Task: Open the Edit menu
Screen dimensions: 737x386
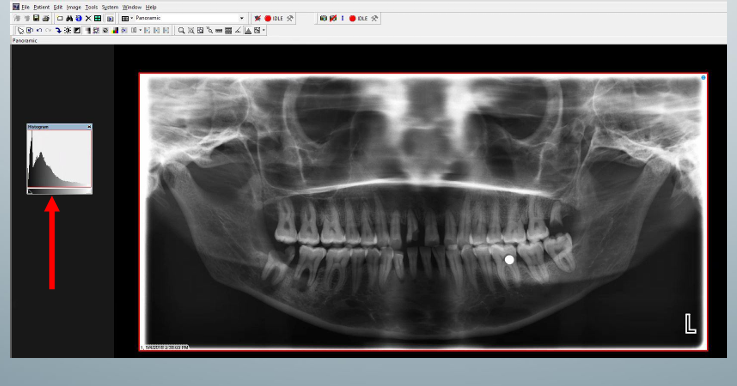Action: [58, 7]
